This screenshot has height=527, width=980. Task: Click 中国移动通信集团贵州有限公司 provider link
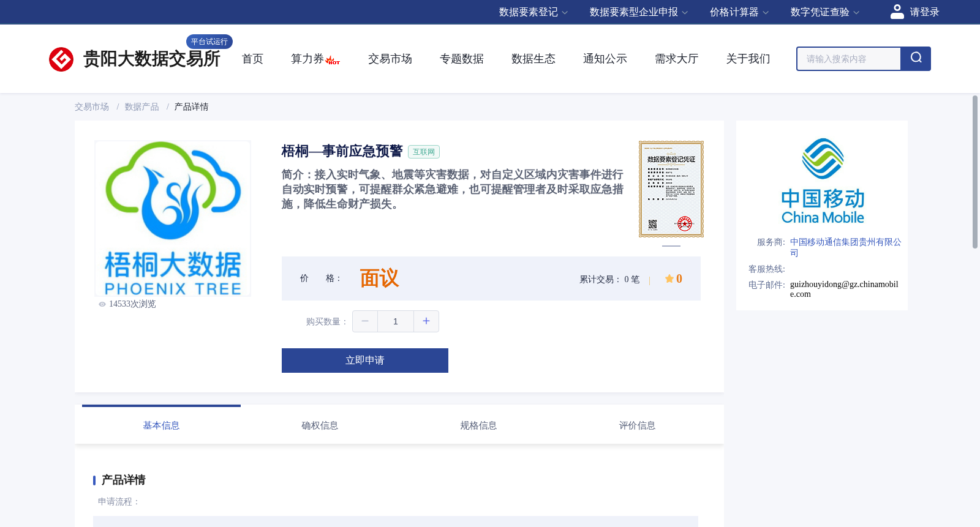[845, 247]
